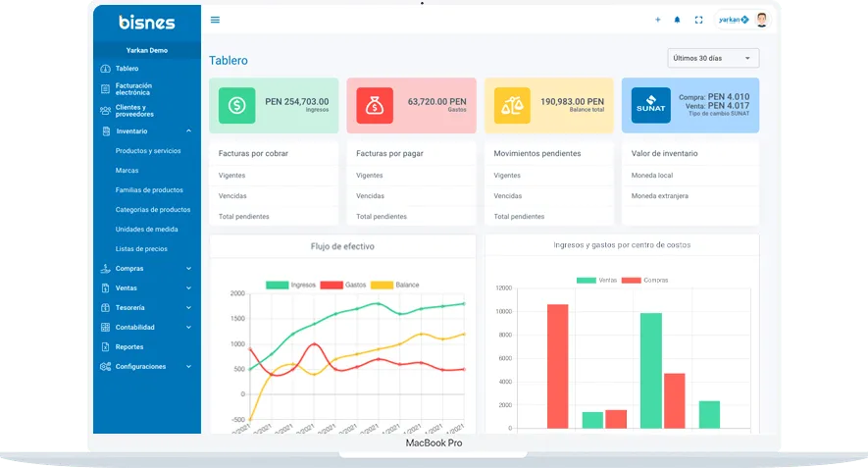Expand the Compras menu chevron

coord(188,269)
